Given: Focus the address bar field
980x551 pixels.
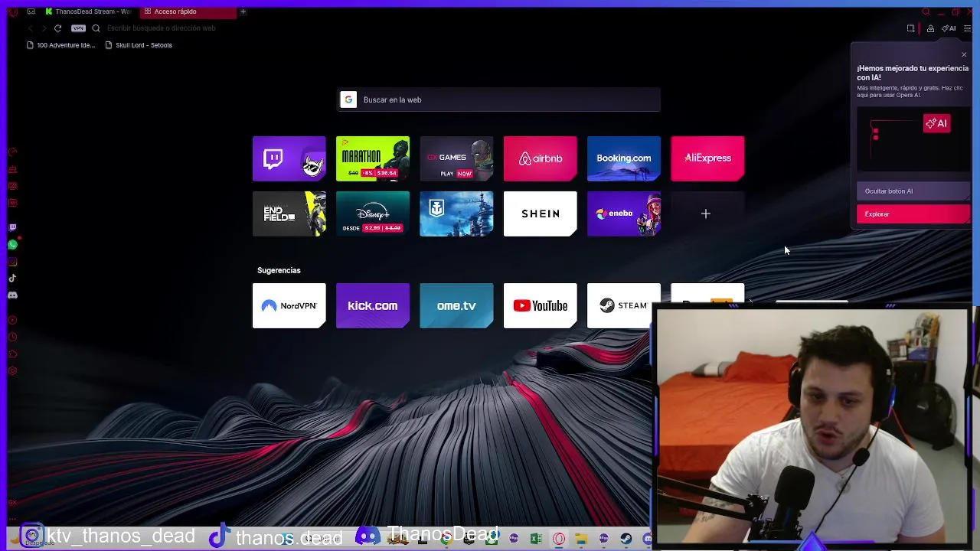Looking at the screenshot, I should (x=490, y=28).
